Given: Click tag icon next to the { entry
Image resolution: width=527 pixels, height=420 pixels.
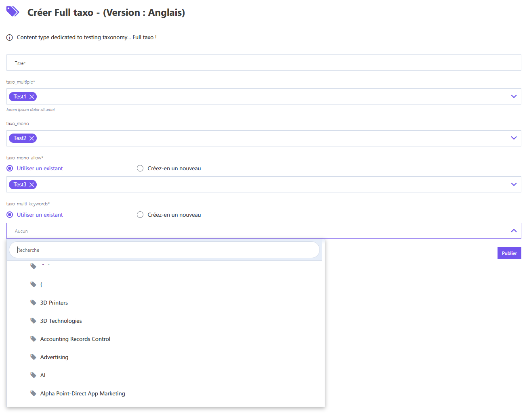Looking at the screenshot, I should tap(34, 284).
